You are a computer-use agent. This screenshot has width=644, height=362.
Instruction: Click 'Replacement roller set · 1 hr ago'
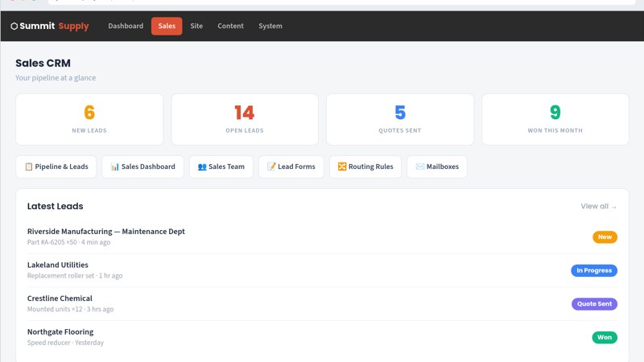[75, 276]
